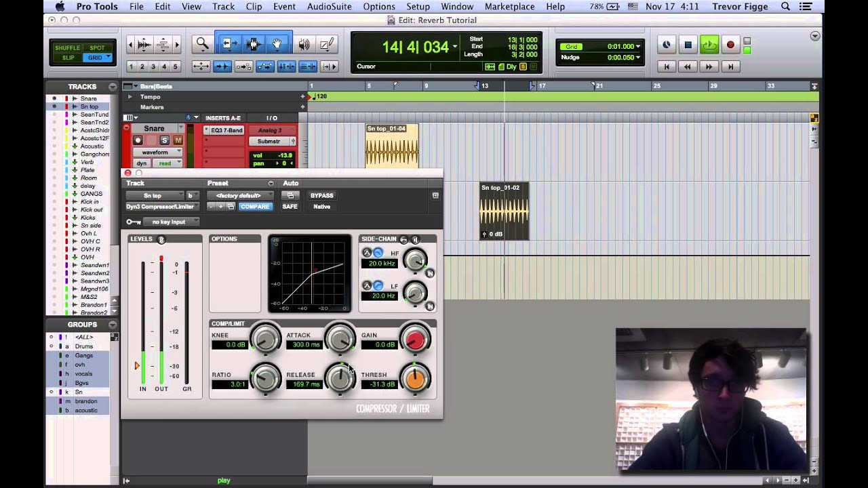Viewport: 868px width, 488px height.
Task: Open the GROUPS list popup menu
Action: coord(112,325)
